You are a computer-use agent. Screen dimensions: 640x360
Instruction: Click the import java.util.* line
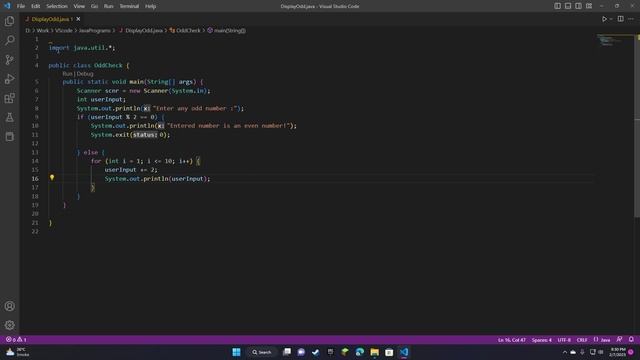point(82,48)
